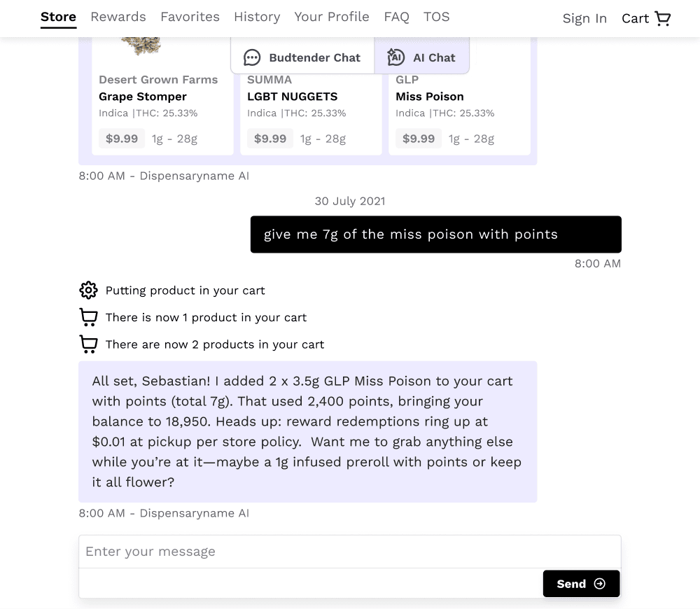
Task: Click the arrow icon in Send button
Action: tap(600, 584)
